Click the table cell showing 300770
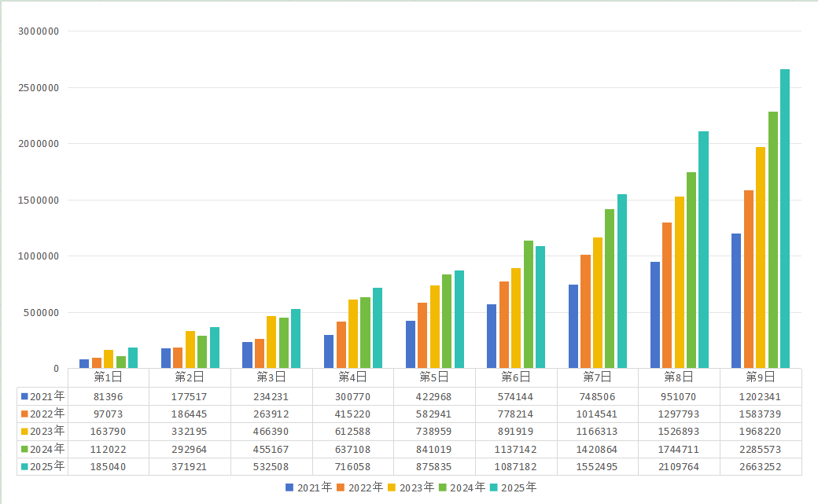 [x=352, y=396]
